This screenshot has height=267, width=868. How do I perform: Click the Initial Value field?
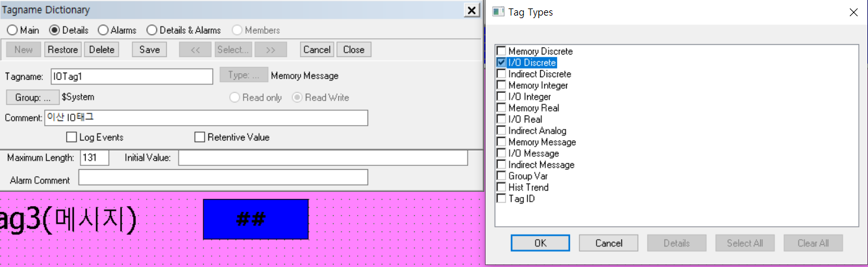pyautogui.click(x=323, y=158)
